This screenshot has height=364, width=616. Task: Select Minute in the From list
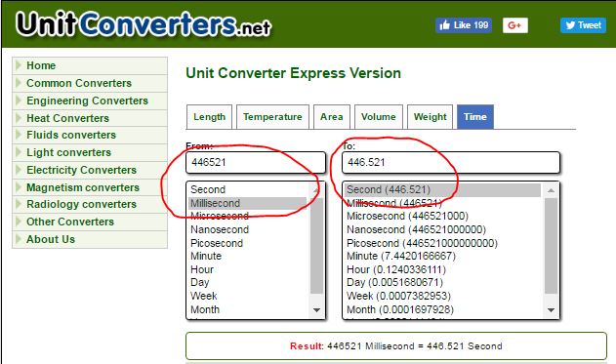248,256
